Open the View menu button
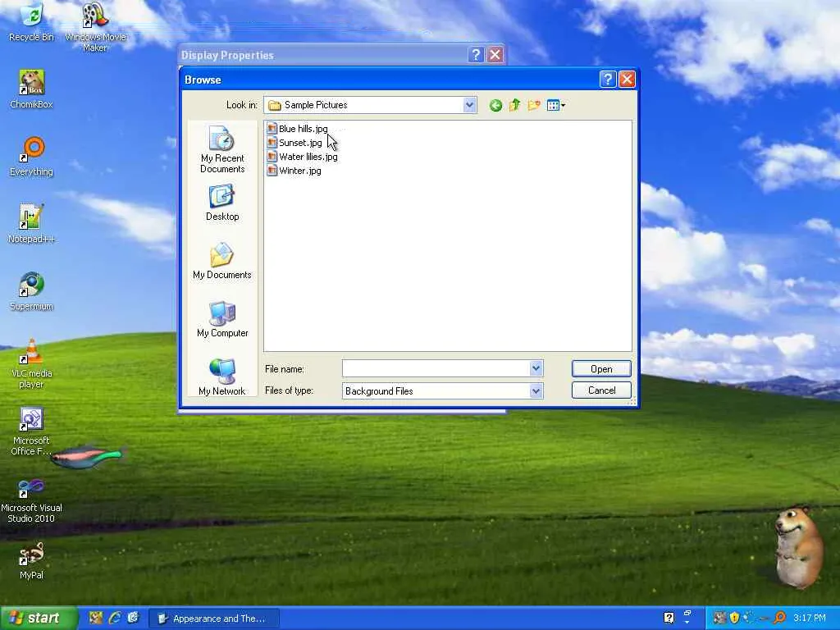Image resolution: width=840 pixels, height=630 pixels. [556, 106]
